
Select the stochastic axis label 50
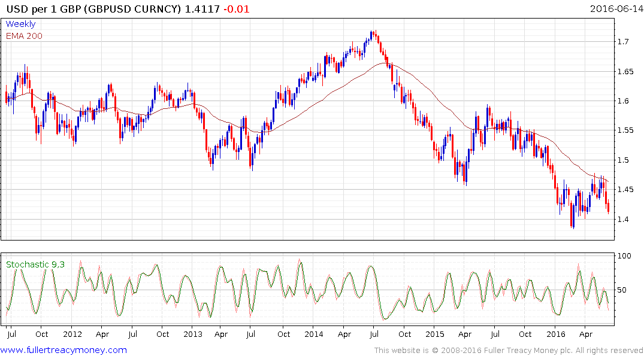(x=622, y=290)
